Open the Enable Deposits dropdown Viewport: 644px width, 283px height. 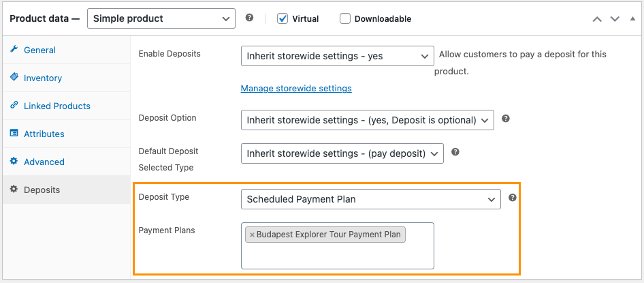[x=338, y=56]
